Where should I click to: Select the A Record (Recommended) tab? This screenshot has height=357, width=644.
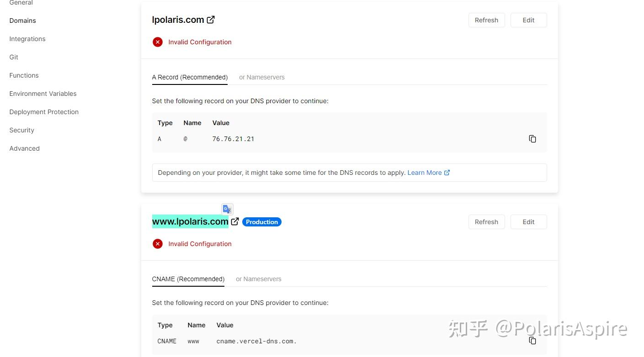(x=190, y=77)
